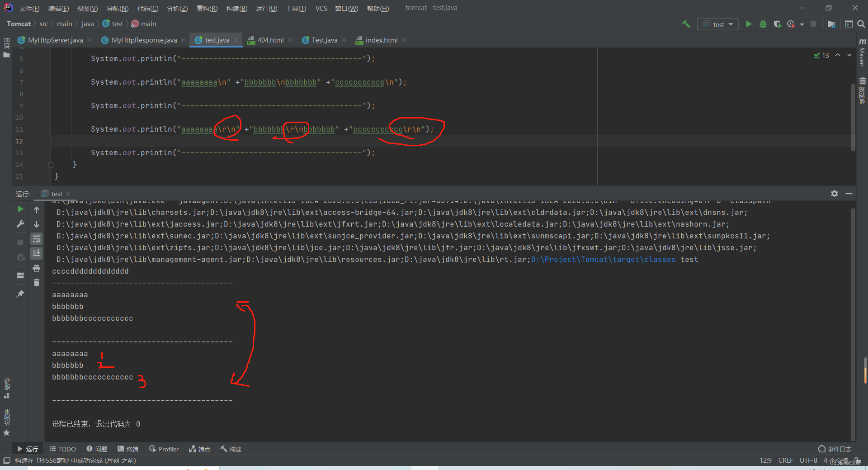
Task: Run test with coverage shield icon
Action: [778, 24]
